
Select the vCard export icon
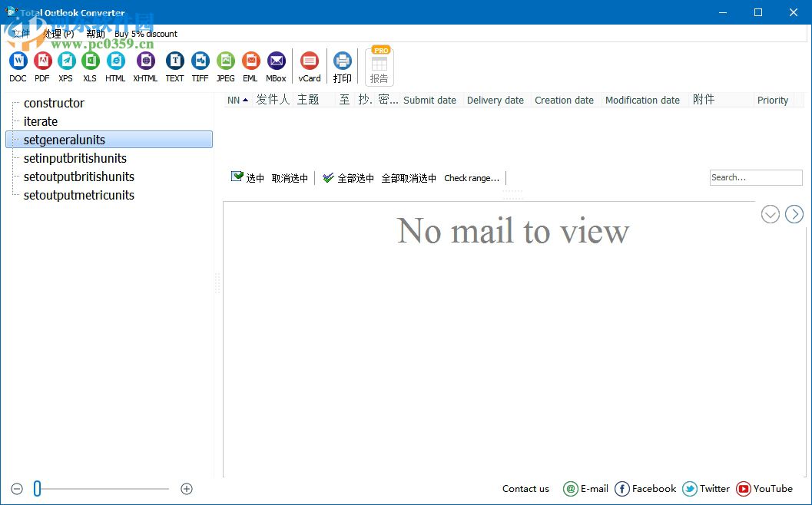[x=309, y=60]
